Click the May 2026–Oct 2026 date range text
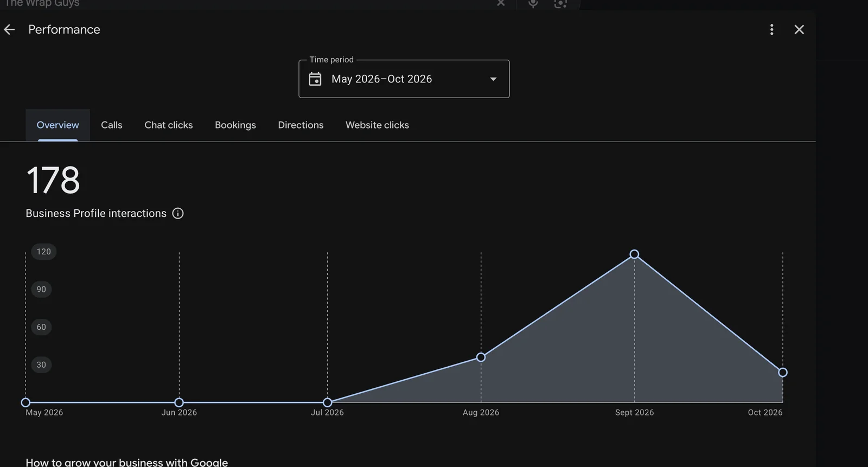Image resolution: width=868 pixels, height=467 pixels. (x=382, y=79)
